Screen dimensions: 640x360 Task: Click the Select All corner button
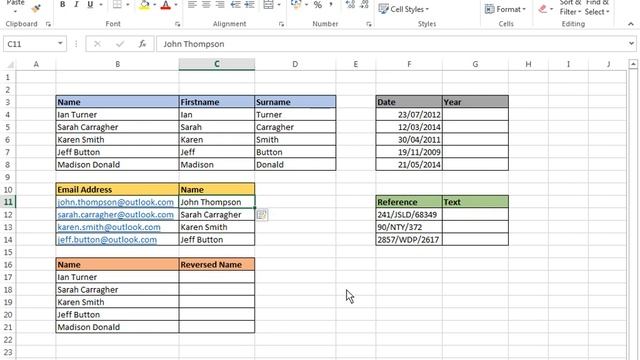(9, 64)
